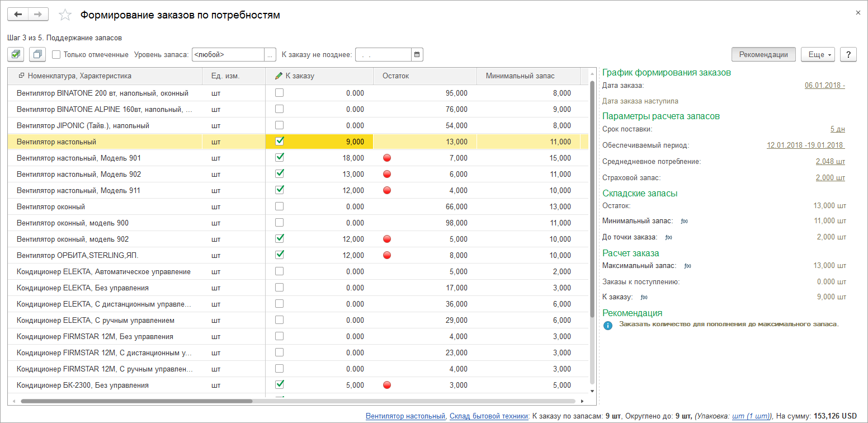Viewport: 868px width, 423px height.
Task: Click the Остаток column header
Action: [425, 76]
